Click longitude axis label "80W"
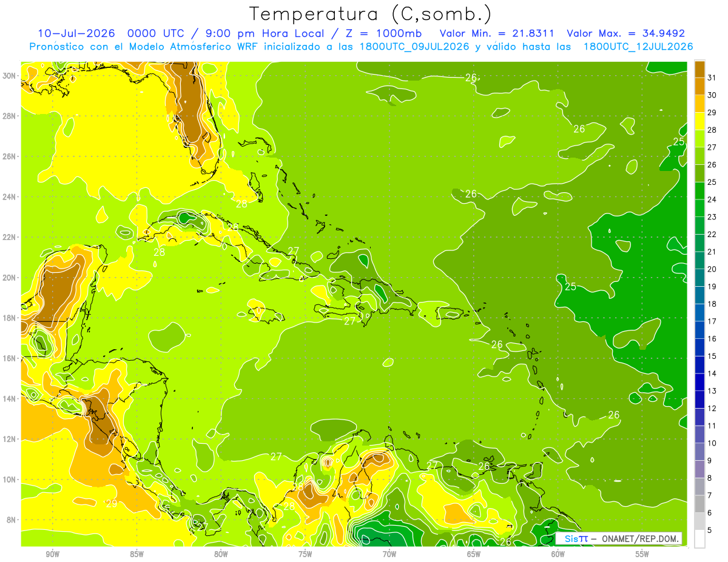Screen dimensions: 728x562 221,554
